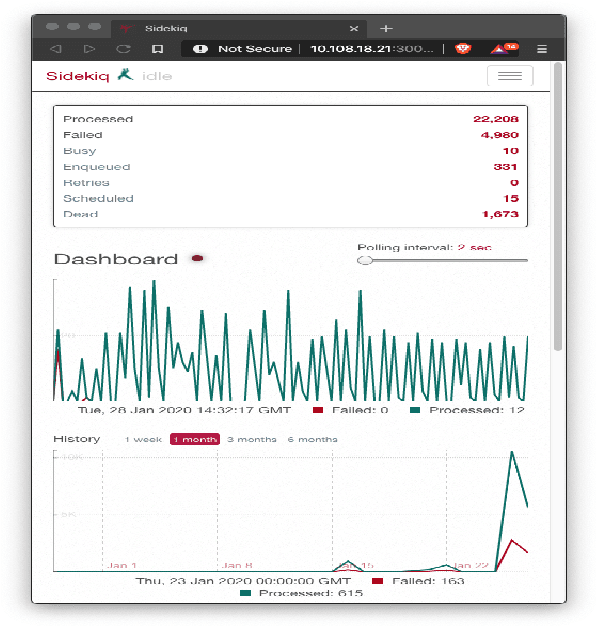Select 1 week history range
This screenshot has width=596, height=626.
(143, 439)
